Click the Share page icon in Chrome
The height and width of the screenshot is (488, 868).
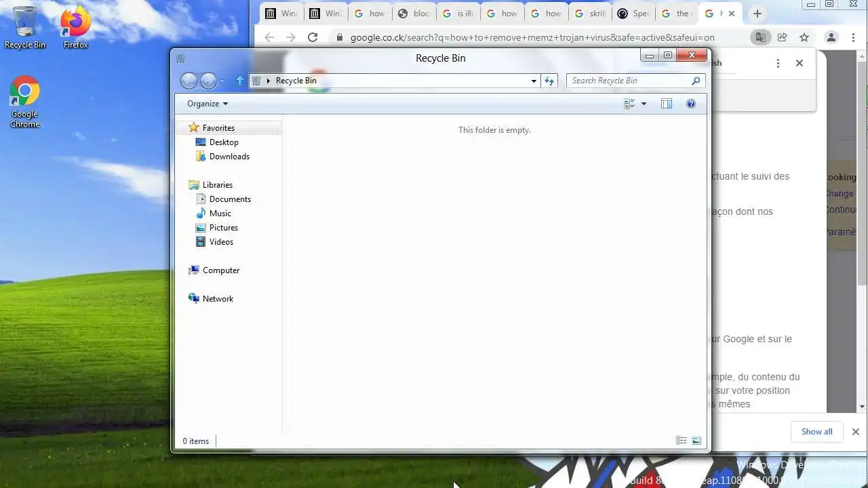(782, 38)
